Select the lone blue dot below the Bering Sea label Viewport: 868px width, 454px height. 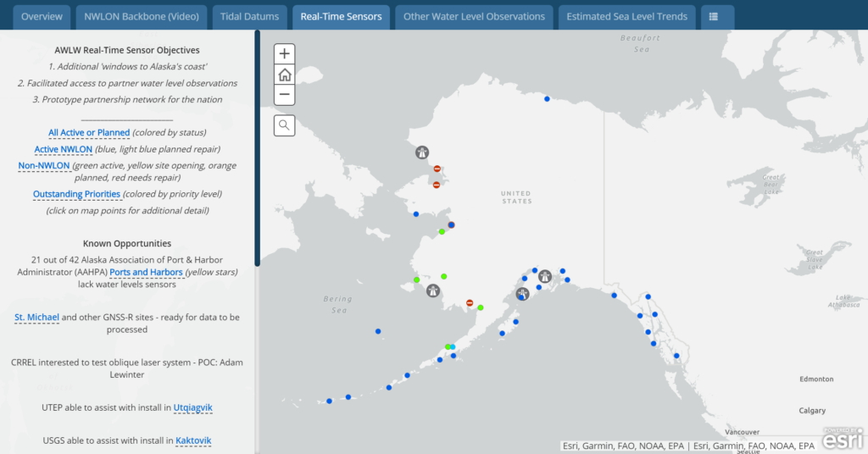(x=378, y=331)
